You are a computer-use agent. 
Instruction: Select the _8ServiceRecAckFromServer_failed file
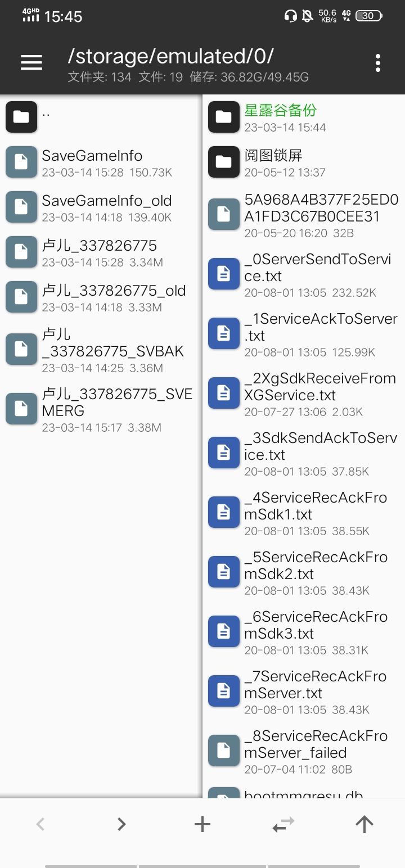[x=316, y=745]
